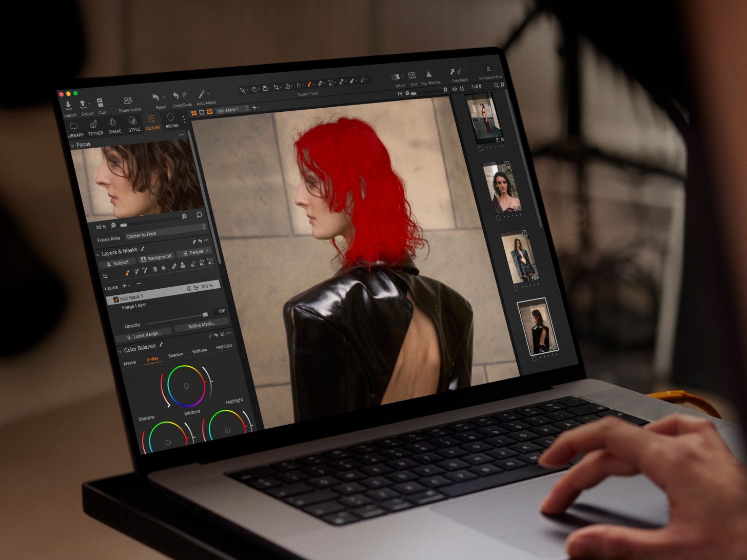Viewport: 747px width, 560px height.
Task: Open the Cull tool
Action: 100,103
